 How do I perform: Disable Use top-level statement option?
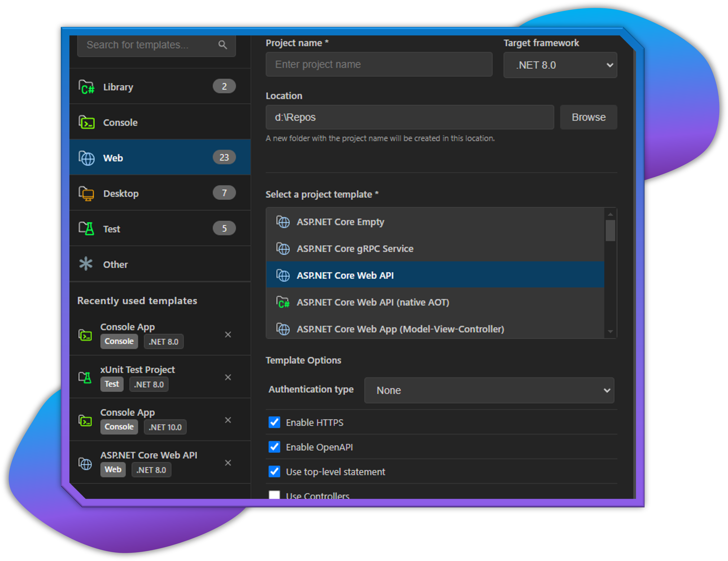pyautogui.click(x=274, y=472)
